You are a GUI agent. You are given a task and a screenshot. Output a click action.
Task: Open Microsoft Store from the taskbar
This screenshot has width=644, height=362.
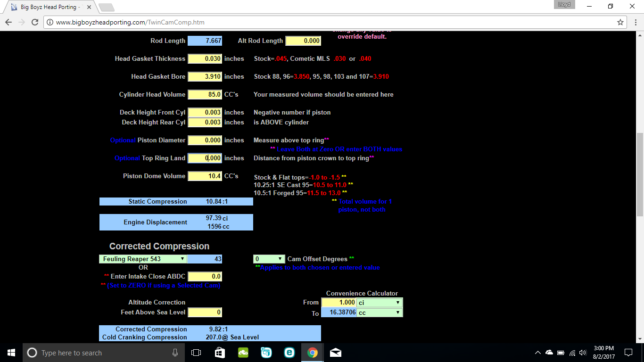tap(220, 353)
